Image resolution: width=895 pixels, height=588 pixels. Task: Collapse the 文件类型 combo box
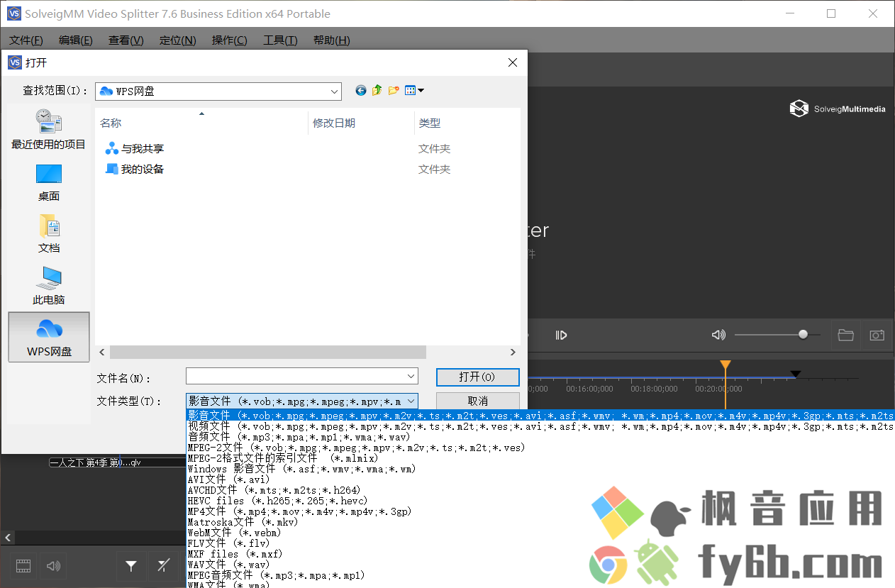click(x=411, y=401)
